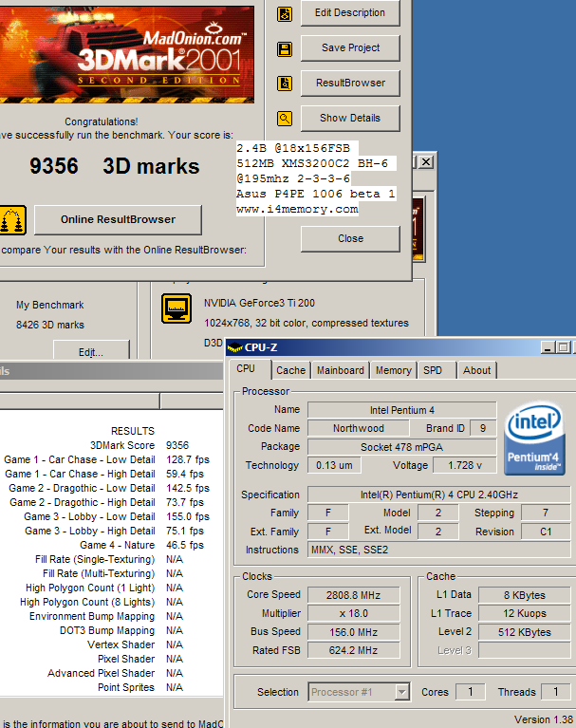
Task: Click the Rated FSB 624.2 MHz value
Action: pos(353,650)
